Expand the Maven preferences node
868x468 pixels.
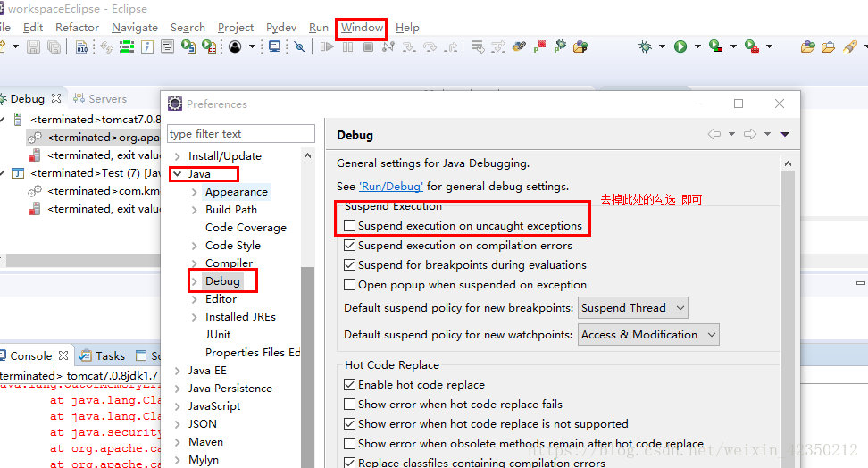click(x=177, y=442)
